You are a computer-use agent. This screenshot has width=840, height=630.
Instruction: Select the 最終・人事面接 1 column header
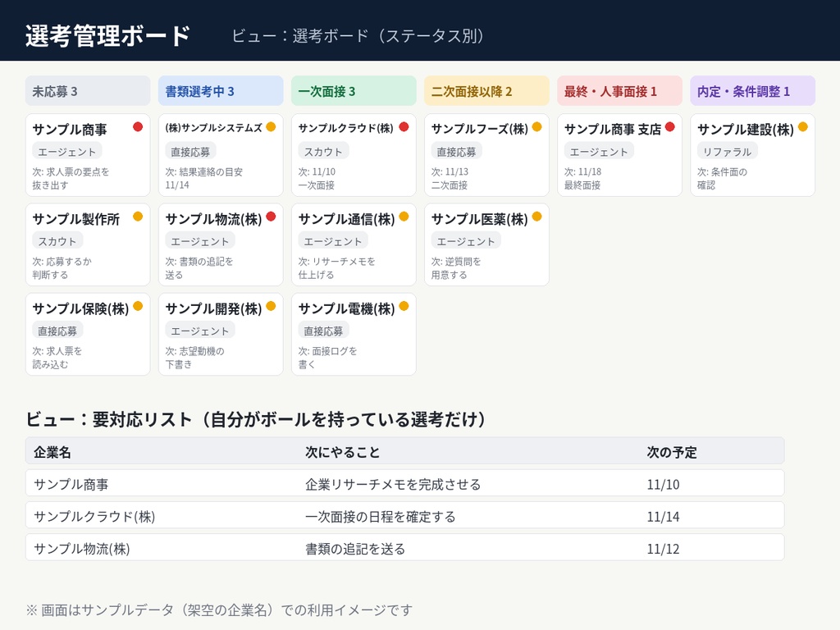[x=620, y=91]
